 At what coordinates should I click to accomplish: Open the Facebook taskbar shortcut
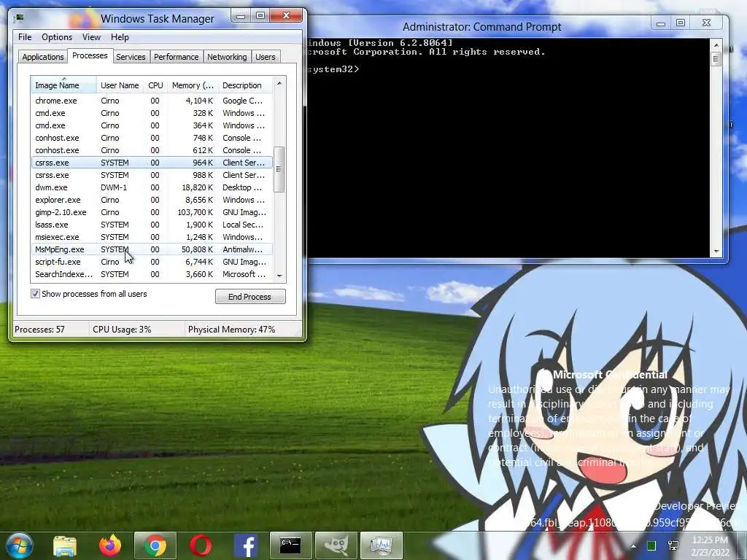pos(246,545)
